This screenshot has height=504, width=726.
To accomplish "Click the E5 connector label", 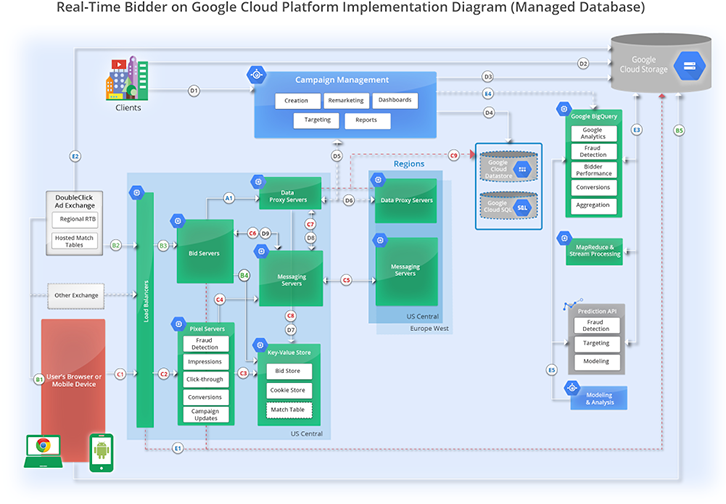I will [x=551, y=370].
